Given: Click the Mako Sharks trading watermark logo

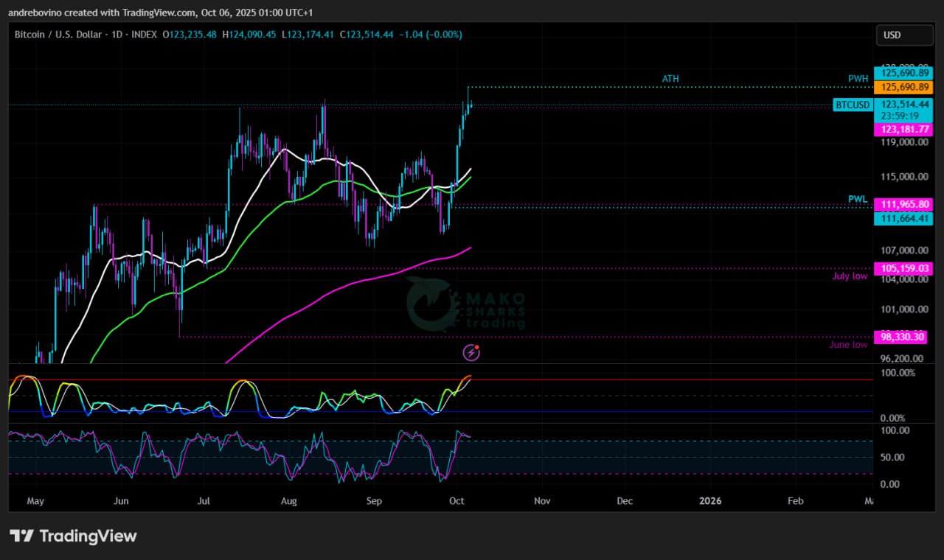Looking at the screenshot, I should pos(466,304).
